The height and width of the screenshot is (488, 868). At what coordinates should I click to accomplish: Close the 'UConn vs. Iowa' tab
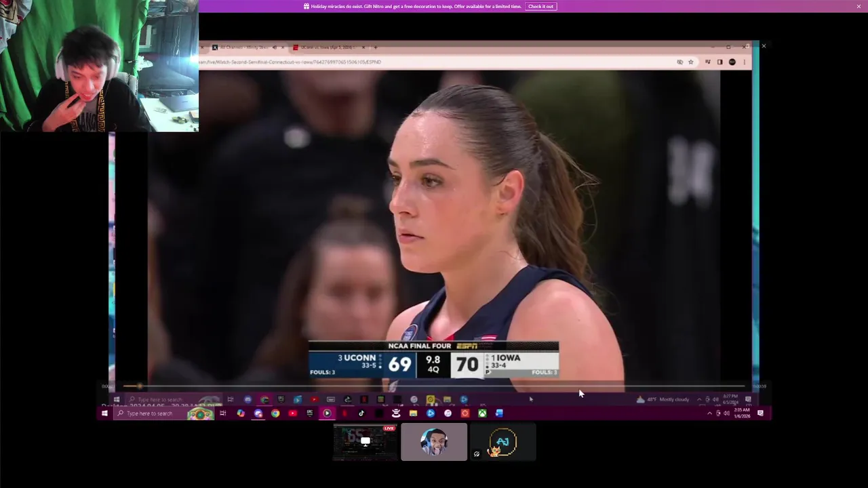363,47
